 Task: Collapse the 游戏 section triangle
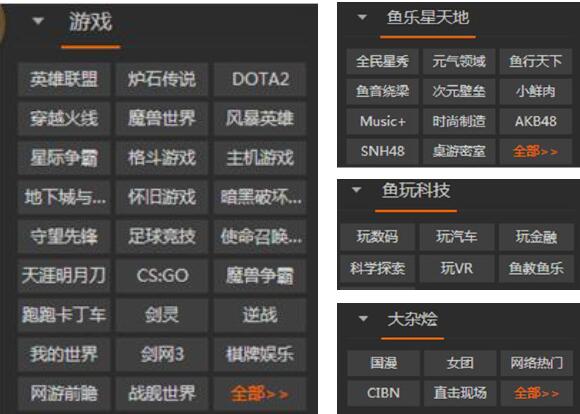(x=38, y=21)
